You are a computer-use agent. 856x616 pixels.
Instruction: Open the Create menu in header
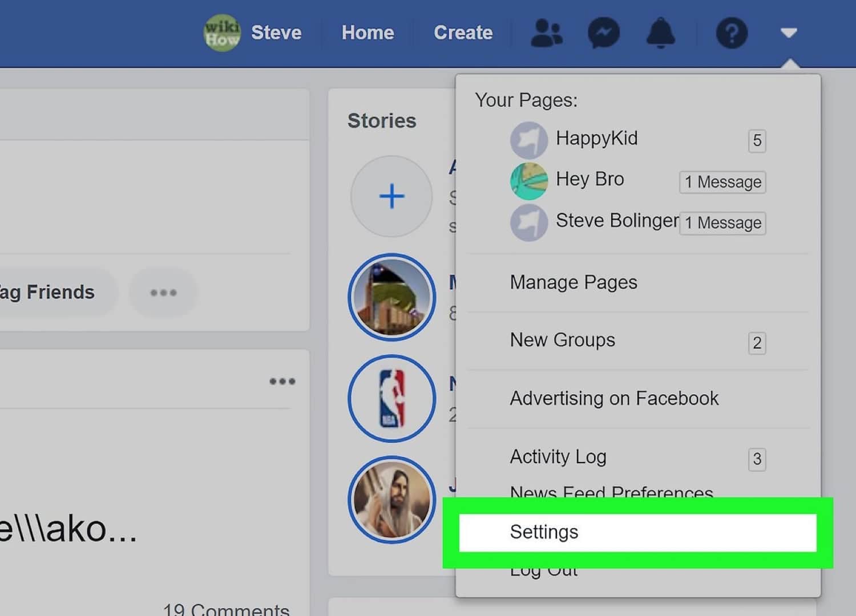[x=463, y=33]
